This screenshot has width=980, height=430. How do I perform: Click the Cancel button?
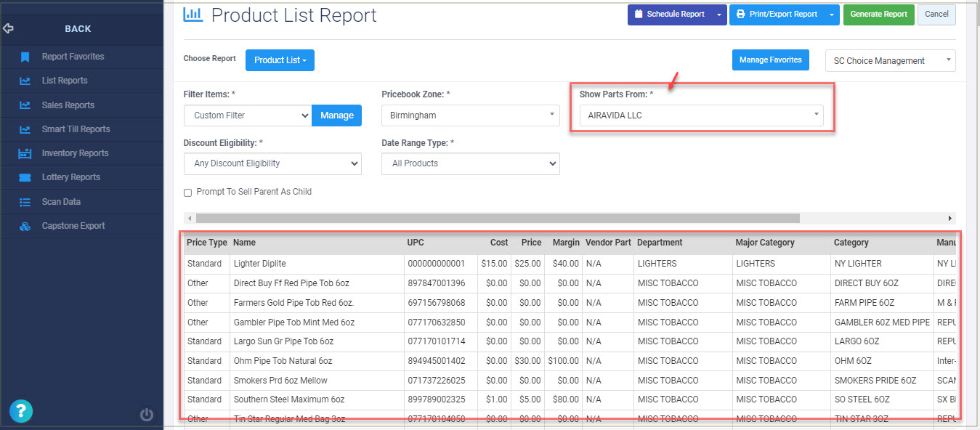[936, 15]
